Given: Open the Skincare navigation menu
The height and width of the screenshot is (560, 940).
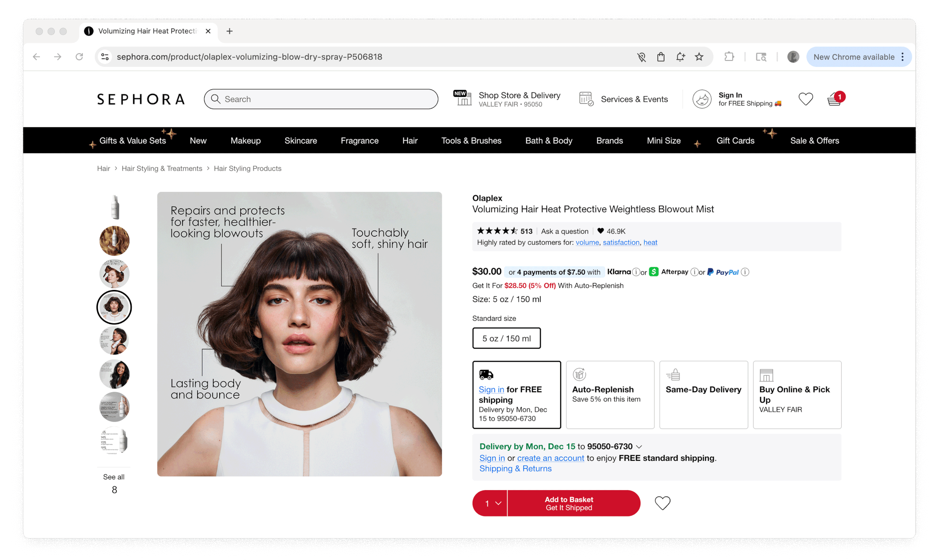Looking at the screenshot, I should coord(301,141).
